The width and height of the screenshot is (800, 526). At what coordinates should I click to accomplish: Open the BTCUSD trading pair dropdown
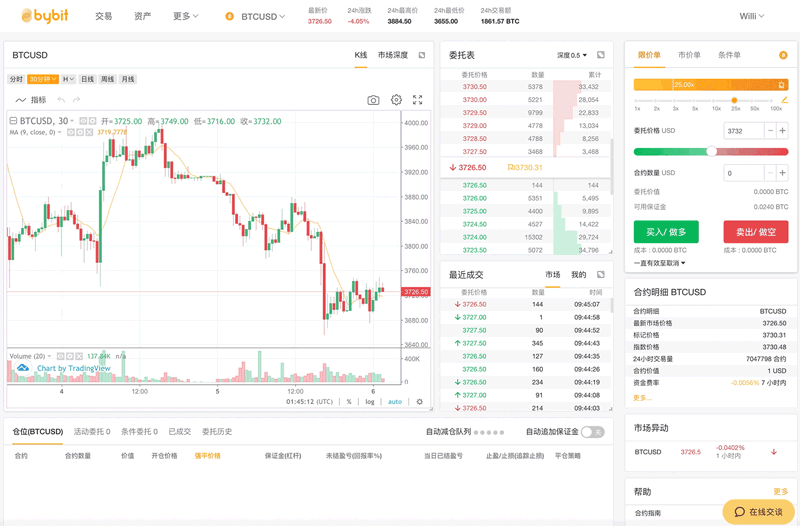pyautogui.click(x=263, y=17)
